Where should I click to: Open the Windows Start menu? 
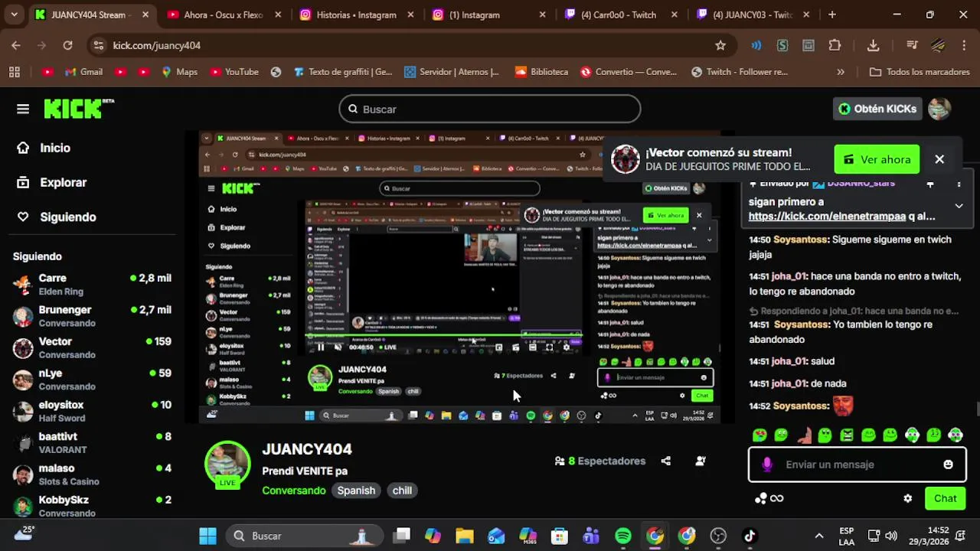[207, 536]
